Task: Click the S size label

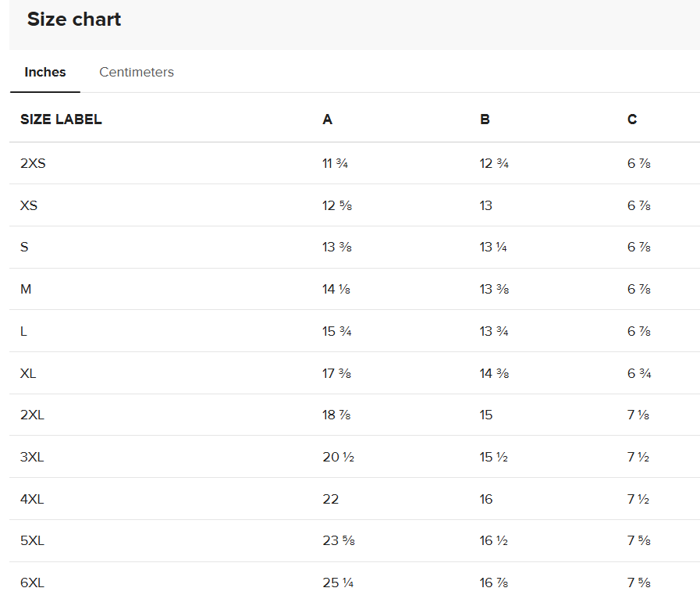Action: pyautogui.click(x=24, y=248)
